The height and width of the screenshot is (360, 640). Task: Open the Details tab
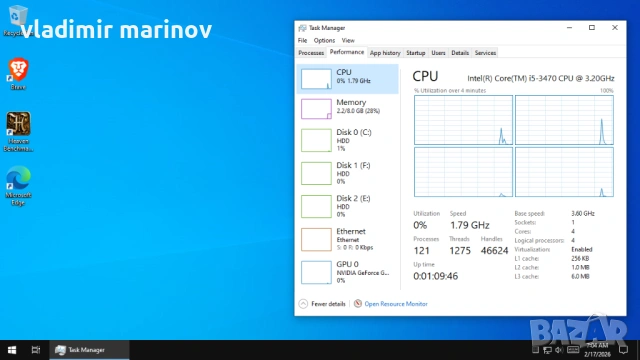(x=460, y=53)
